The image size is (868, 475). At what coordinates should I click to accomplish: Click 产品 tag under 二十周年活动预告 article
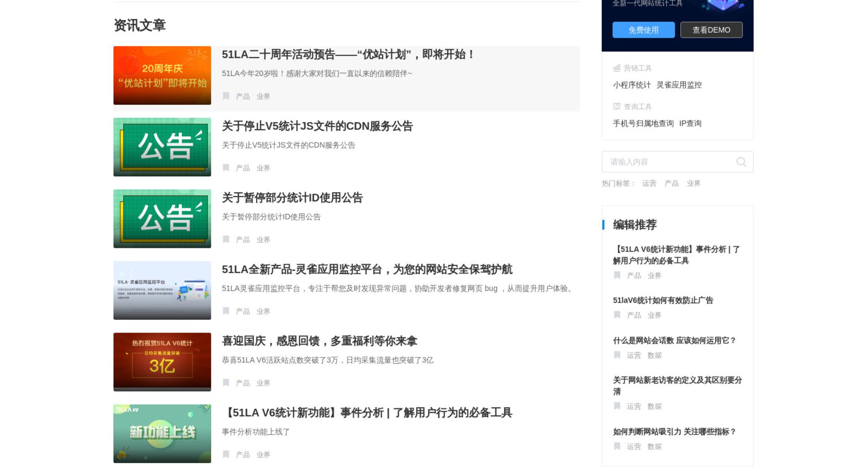[243, 96]
